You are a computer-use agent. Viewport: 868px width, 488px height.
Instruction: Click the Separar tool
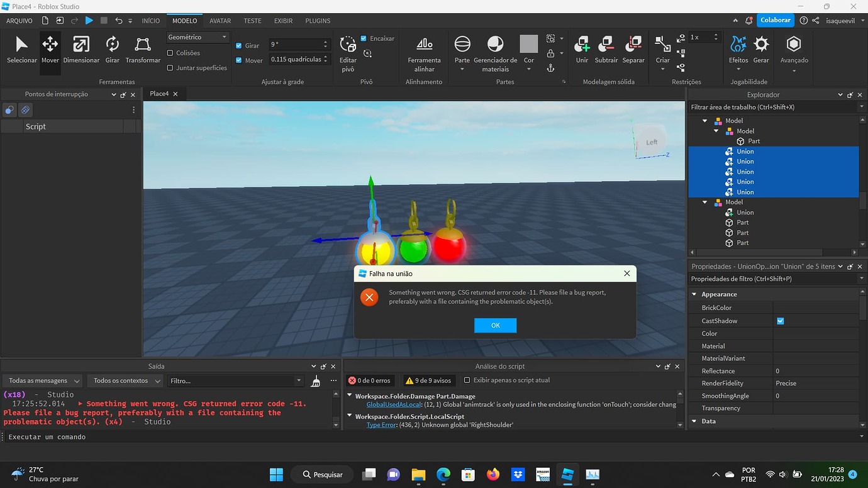coord(633,50)
